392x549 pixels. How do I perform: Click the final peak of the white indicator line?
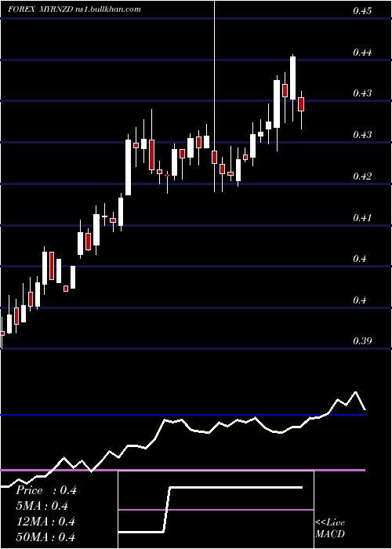pyautogui.click(x=356, y=392)
